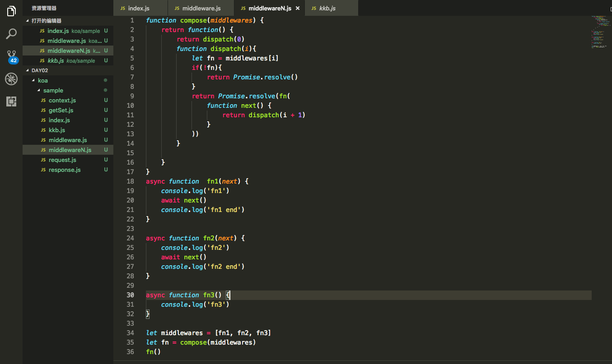Click the 资源管理器 panel title
This screenshot has width=612, height=364.
coord(44,8)
